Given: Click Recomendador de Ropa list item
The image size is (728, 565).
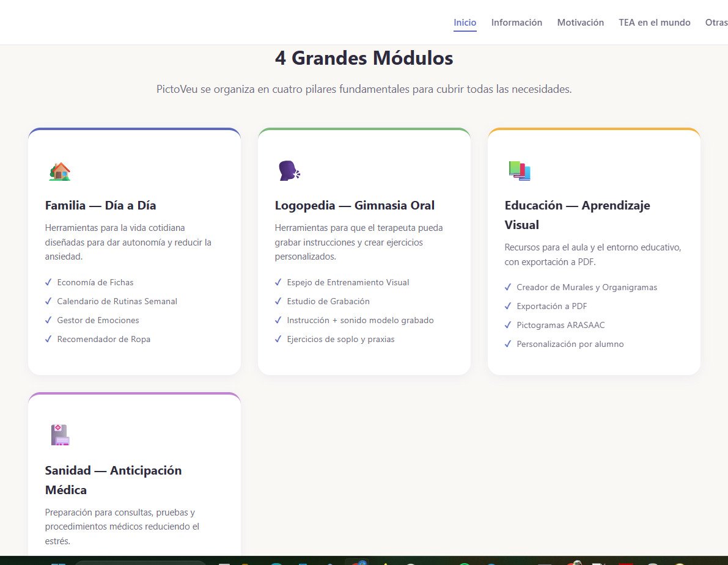Looking at the screenshot, I should 103,339.
